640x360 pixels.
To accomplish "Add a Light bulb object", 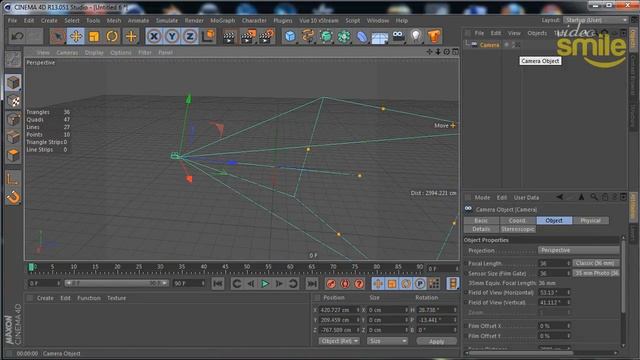I will click(416, 36).
